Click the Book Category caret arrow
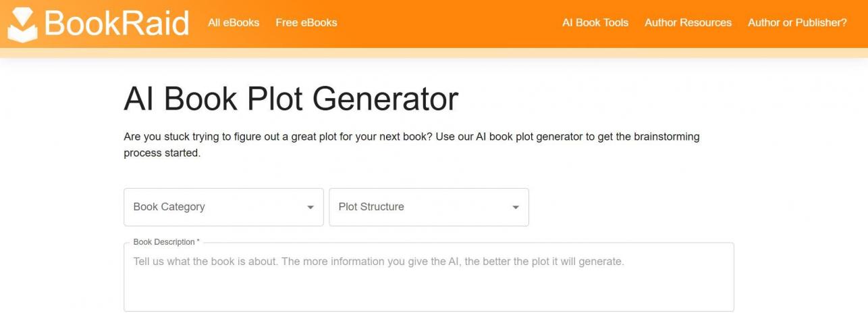The height and width of the screenshot is (313, 868). pos(310,208)
